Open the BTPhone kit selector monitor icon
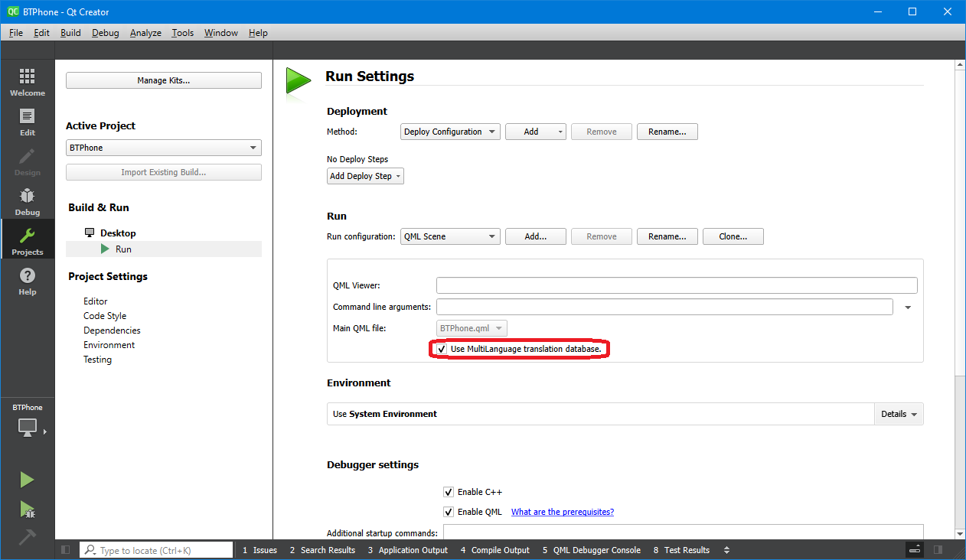Screen dimensions: 966x560 point(28,428)
